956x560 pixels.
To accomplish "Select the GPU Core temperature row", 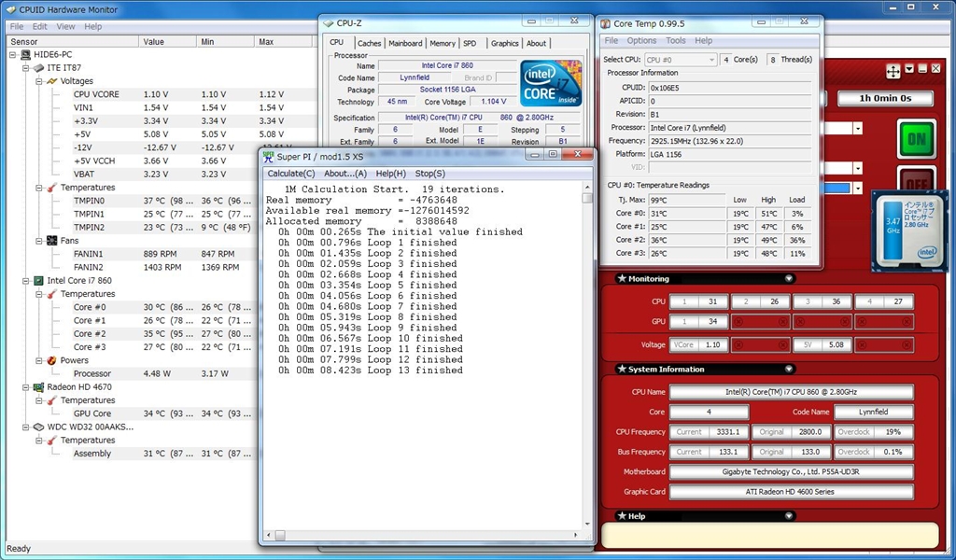I will click(162, 413).
